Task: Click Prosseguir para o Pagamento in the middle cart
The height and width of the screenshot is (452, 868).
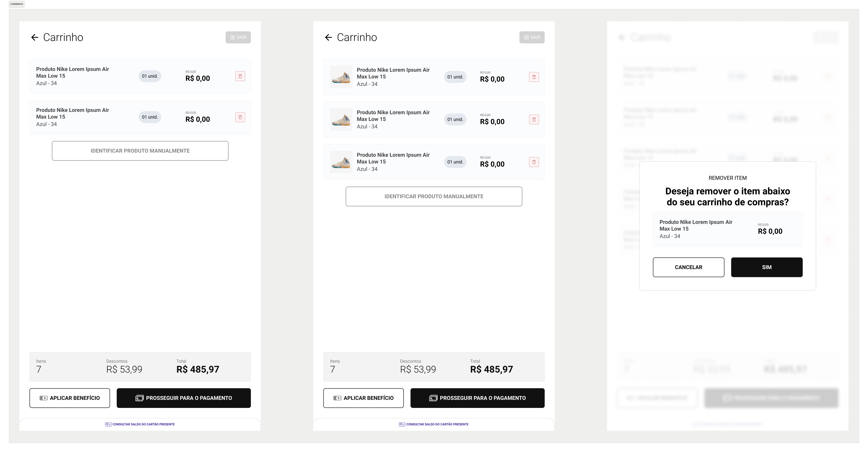Action: click(x=477, y=398)
